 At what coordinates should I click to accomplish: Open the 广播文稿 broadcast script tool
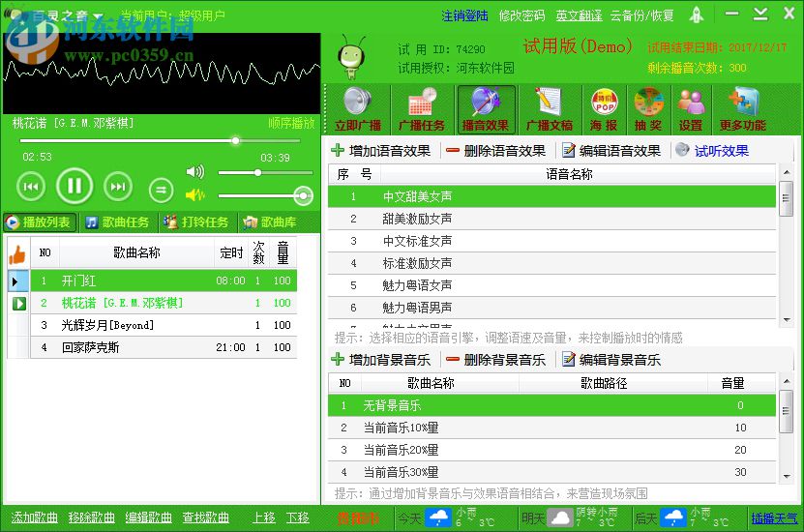click(x=550, y=109)
